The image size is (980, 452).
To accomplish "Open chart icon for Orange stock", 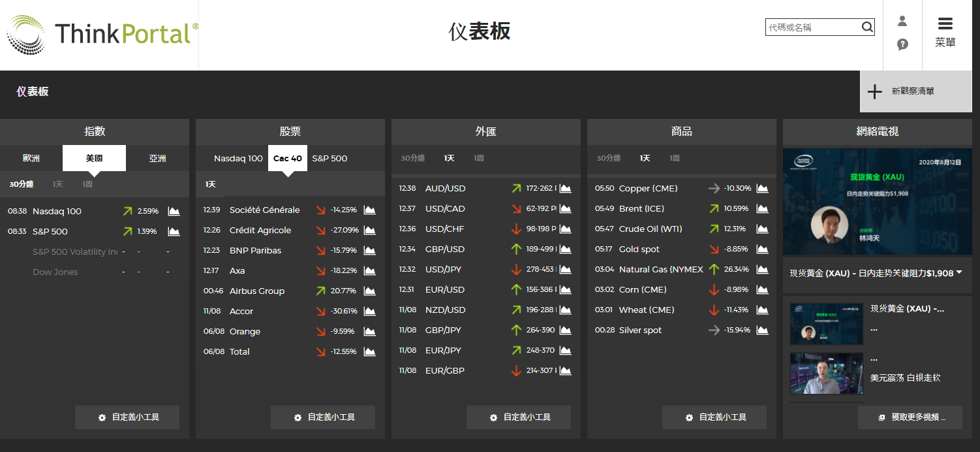I will [x=369, y=331].
